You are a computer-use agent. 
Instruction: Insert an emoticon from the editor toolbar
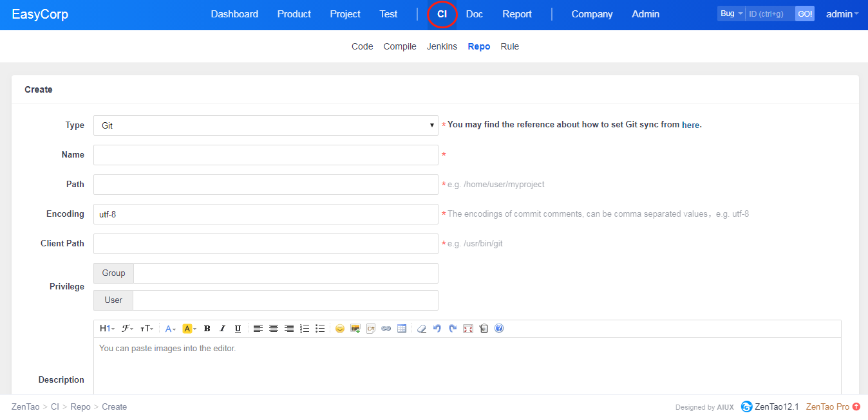click(339, 329)
